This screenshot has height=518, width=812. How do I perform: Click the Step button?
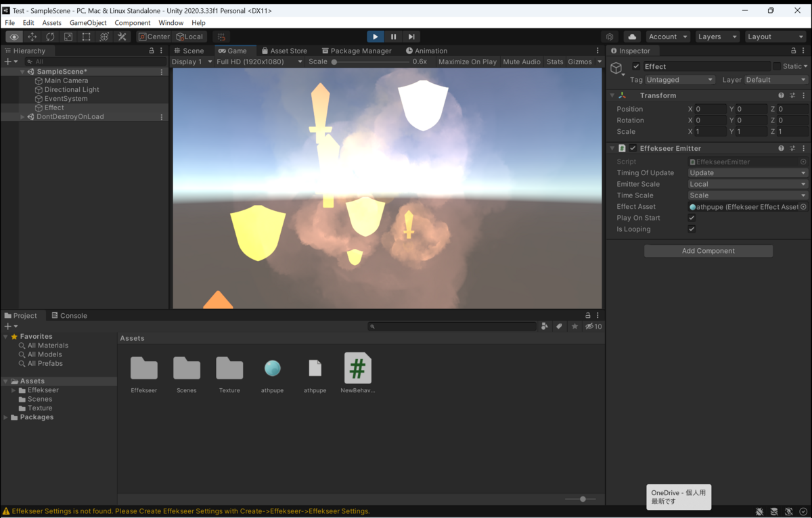[411, 37]
